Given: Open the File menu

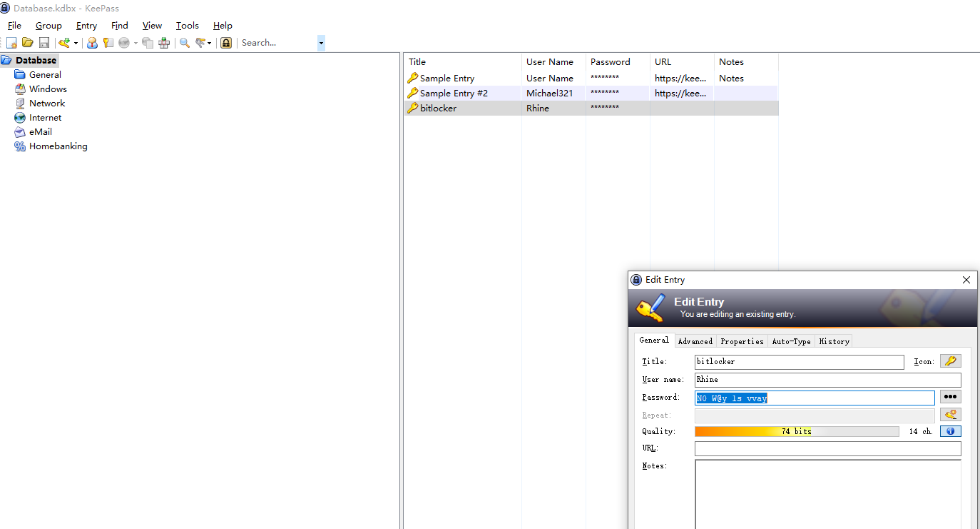Looking at the screenshot, I should [x=14, y=26].
